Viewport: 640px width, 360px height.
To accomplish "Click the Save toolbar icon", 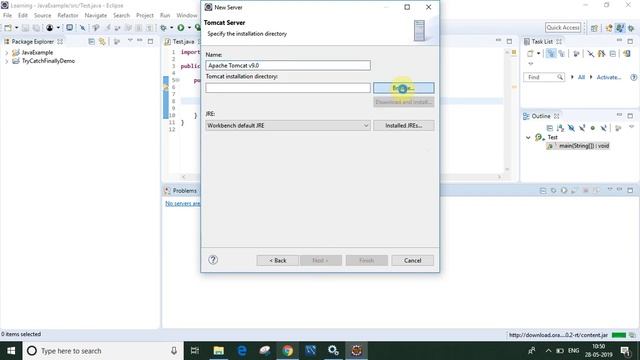I will tap(25, 28).
